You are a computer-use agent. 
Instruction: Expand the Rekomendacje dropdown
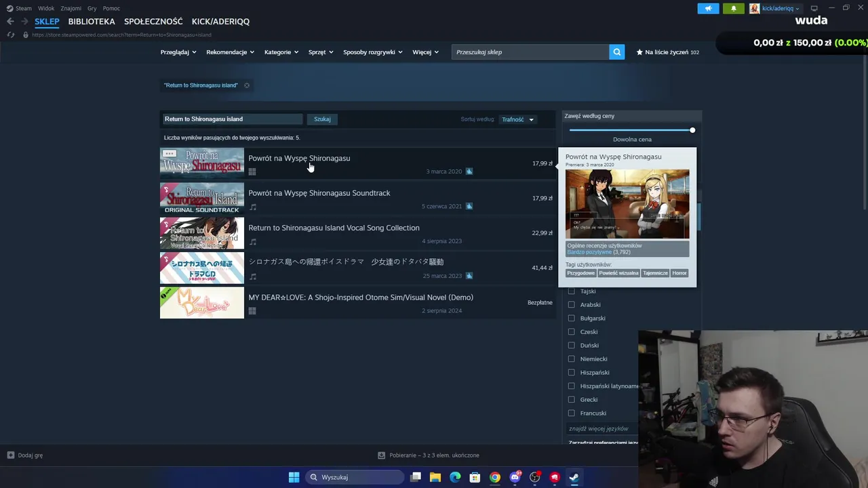pos(231,52)
